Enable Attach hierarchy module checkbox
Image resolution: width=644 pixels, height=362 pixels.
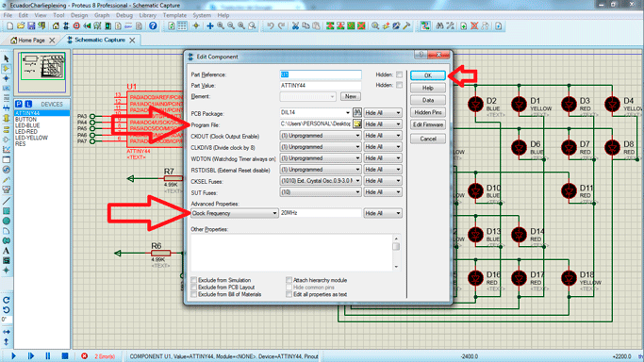click(x=289, y=280)
